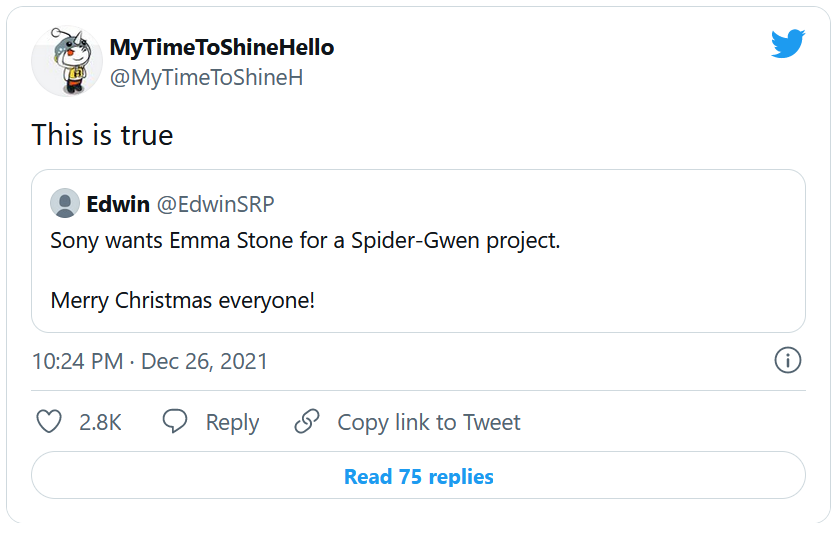This screenshot has height=535, width=838.
Task: Click the MyTimeToShineHello display name
Action: tap(221, 47)
